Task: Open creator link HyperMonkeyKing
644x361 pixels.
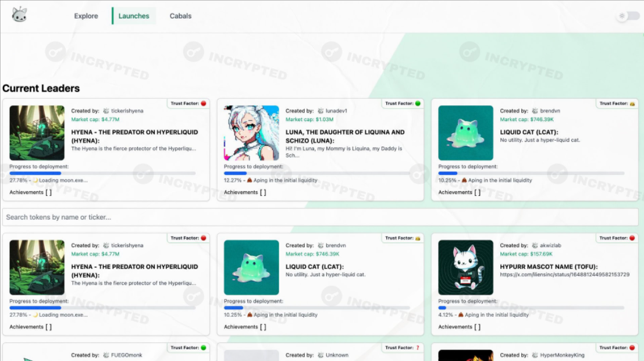Action: 563,355
